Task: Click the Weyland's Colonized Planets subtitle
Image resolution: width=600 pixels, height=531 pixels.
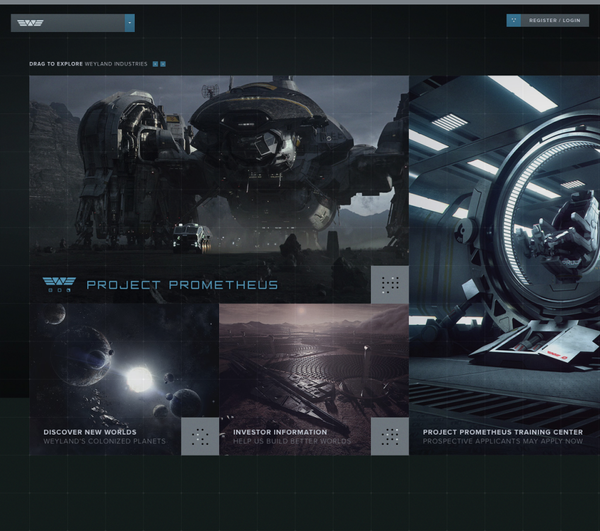Action: point(104,441)
